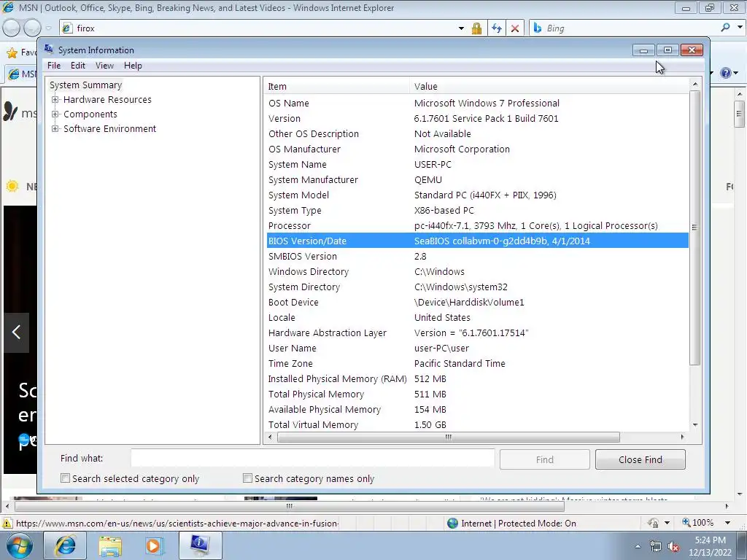Click the Find button
This screenshot has width=747, height=560.
click(544, 459)
